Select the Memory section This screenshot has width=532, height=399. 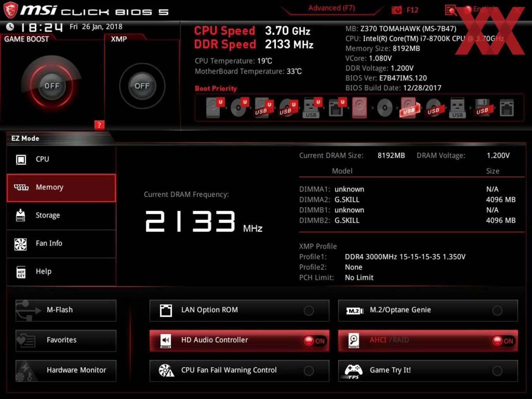pyautogui.click(x=61, y=188)
